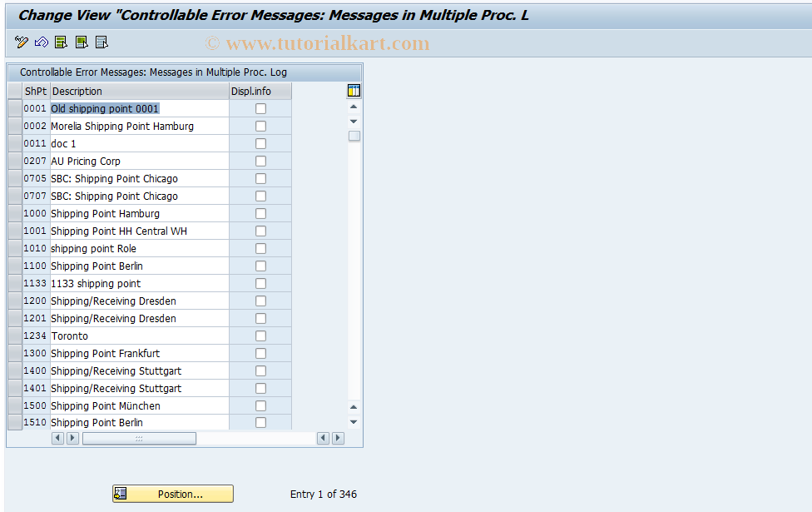This screenshot has height=512, width=812.
Task: Click the 'Old shipping point 0001' description field
Action: [x=139, y=109]
